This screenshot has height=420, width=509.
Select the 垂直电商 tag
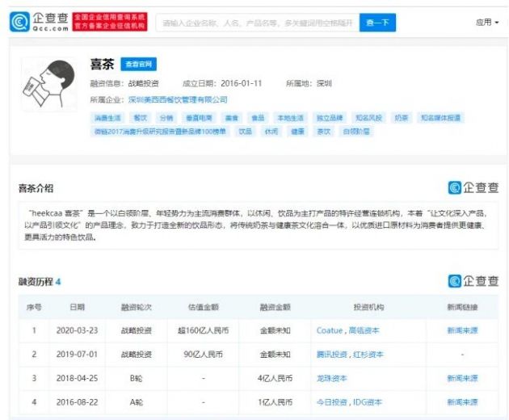[x=199, y=118]
